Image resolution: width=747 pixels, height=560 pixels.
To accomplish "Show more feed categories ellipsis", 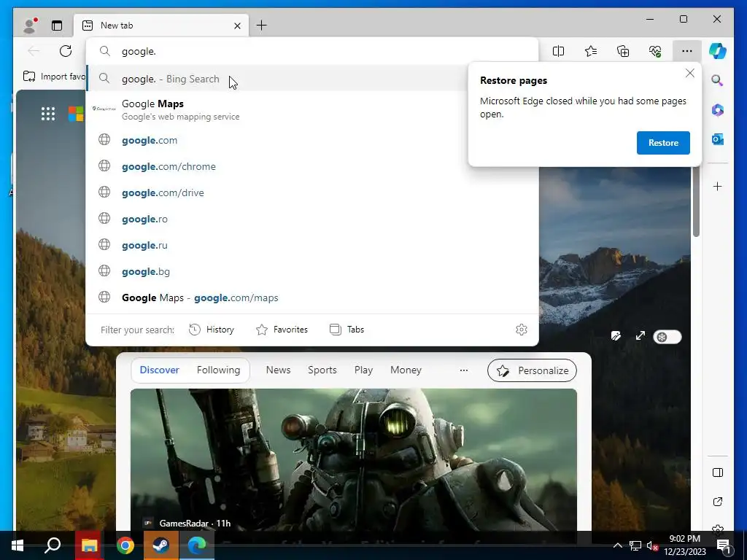I will click(463, 370).
